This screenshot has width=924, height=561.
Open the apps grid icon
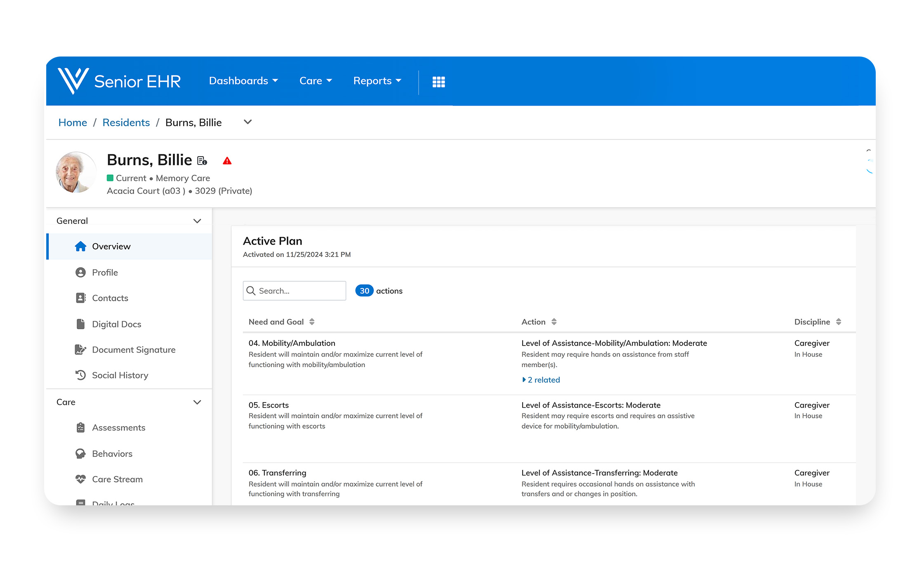438,82
